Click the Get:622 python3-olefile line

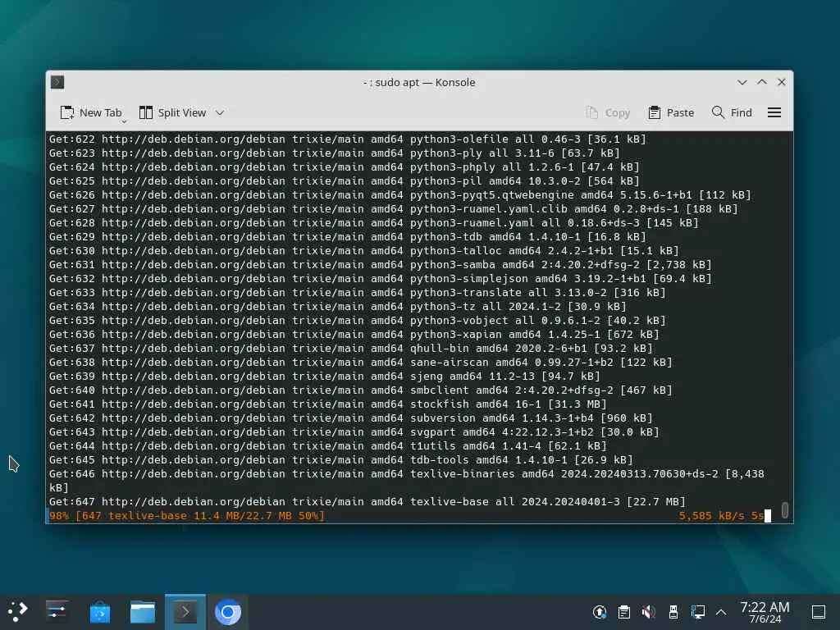(x=348, y=139)
